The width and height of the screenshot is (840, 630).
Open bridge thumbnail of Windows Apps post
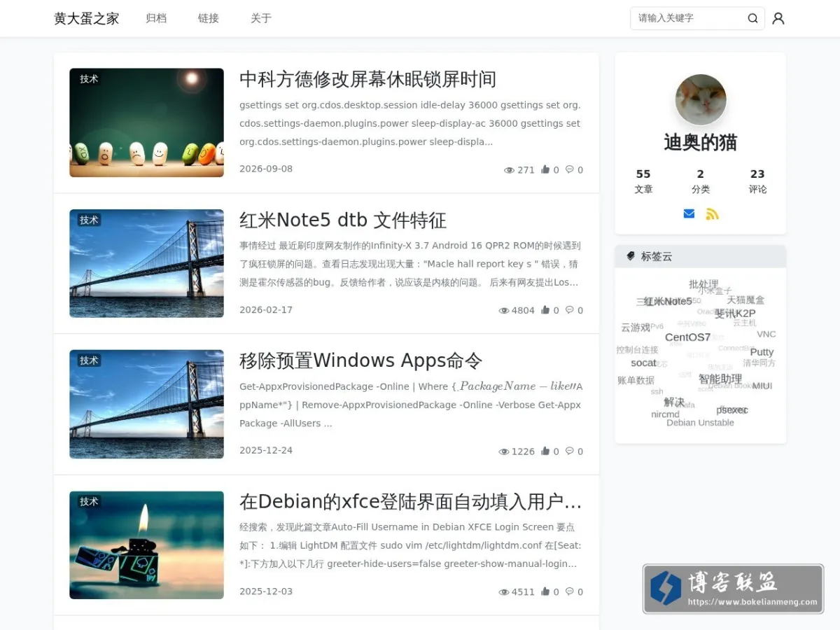146,404
